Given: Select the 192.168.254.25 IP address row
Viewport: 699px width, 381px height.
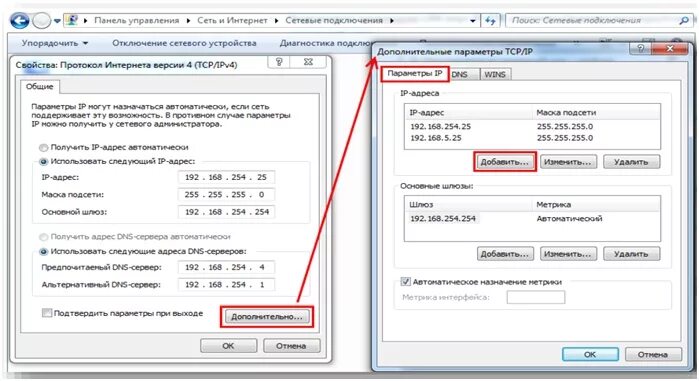Looking at the screenshot, I should [x=532, y=127].
